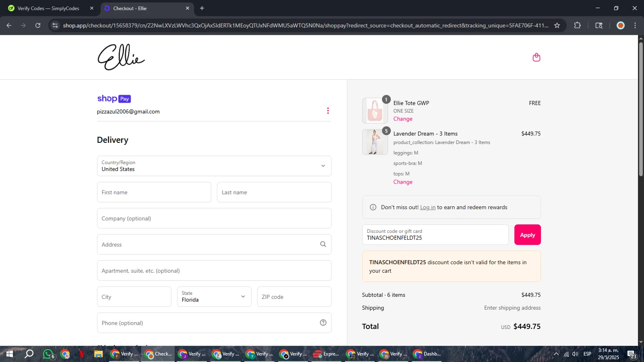644x362 pixels.
Task: Open the Windows Start menu
Action: point(9,354)
